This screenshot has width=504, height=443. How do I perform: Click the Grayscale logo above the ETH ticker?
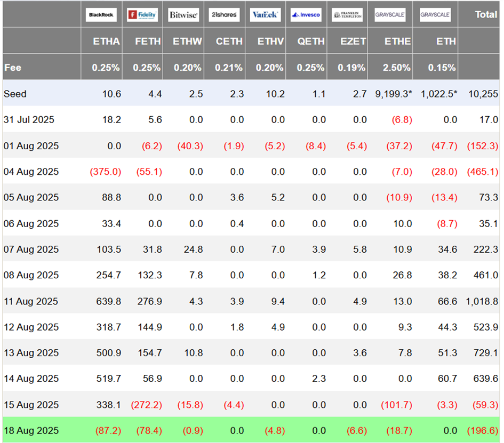pyautogui.click(x=435, y=15)
